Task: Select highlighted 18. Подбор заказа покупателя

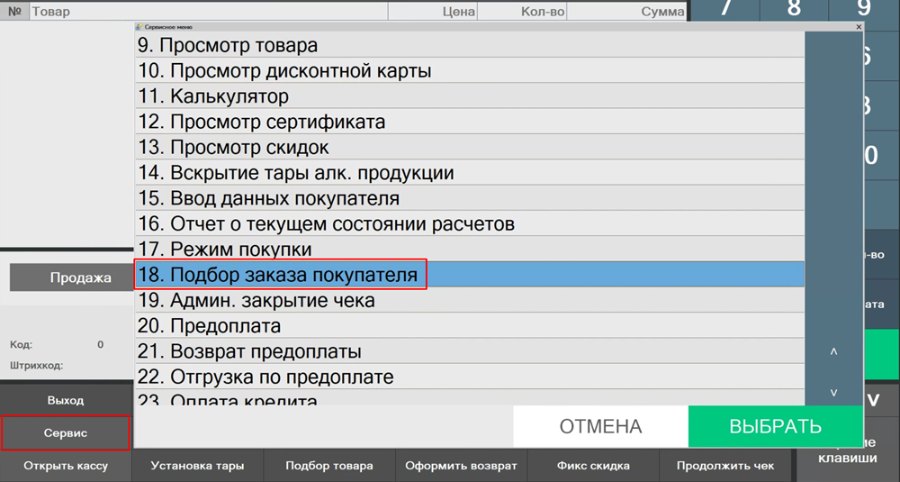Action: click(470, 274)
